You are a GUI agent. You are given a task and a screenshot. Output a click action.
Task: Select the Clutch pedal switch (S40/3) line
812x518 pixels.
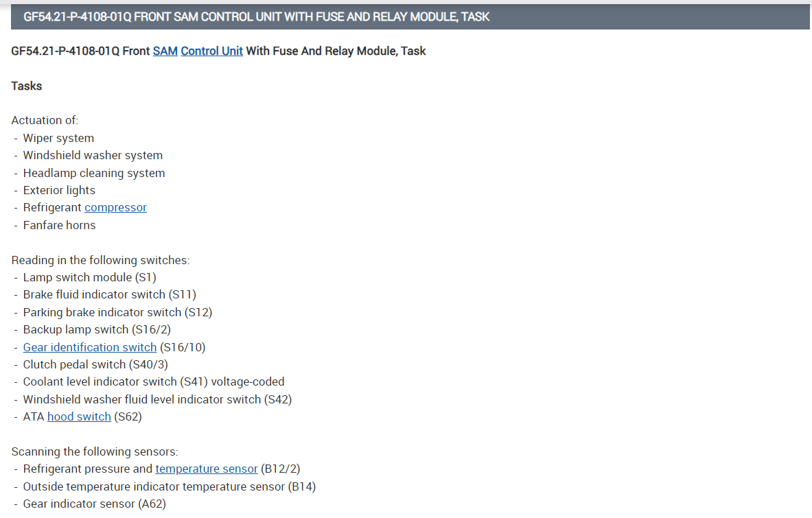[95, 364]
